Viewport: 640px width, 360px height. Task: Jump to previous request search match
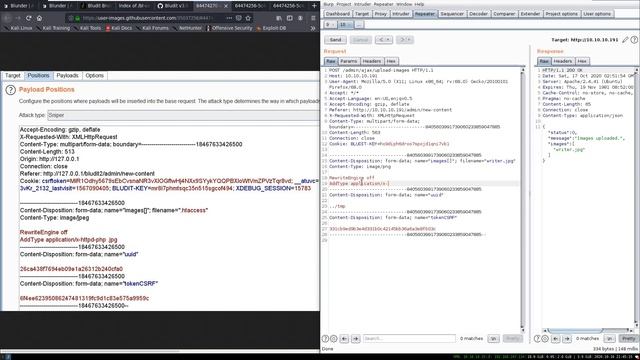click(344, 338)
